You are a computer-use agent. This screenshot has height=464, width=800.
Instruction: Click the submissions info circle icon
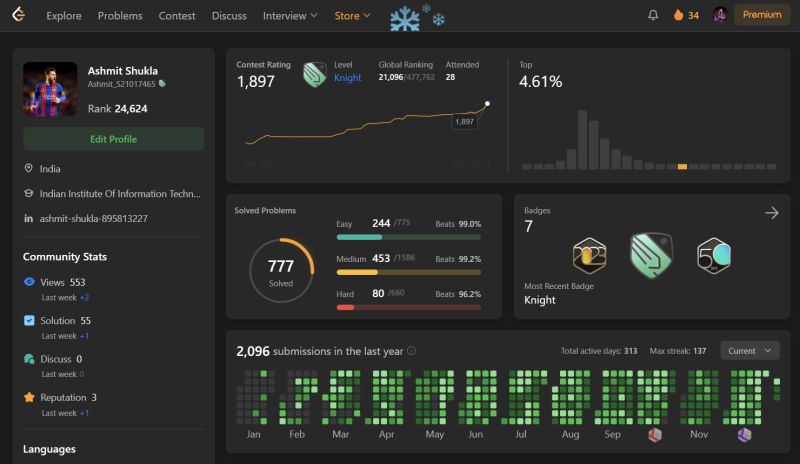coord(411,351)
